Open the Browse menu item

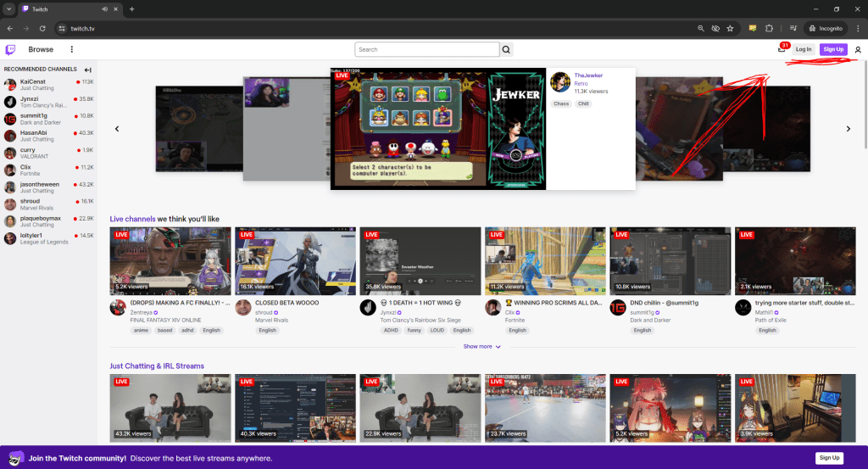[x=41, y=49]
